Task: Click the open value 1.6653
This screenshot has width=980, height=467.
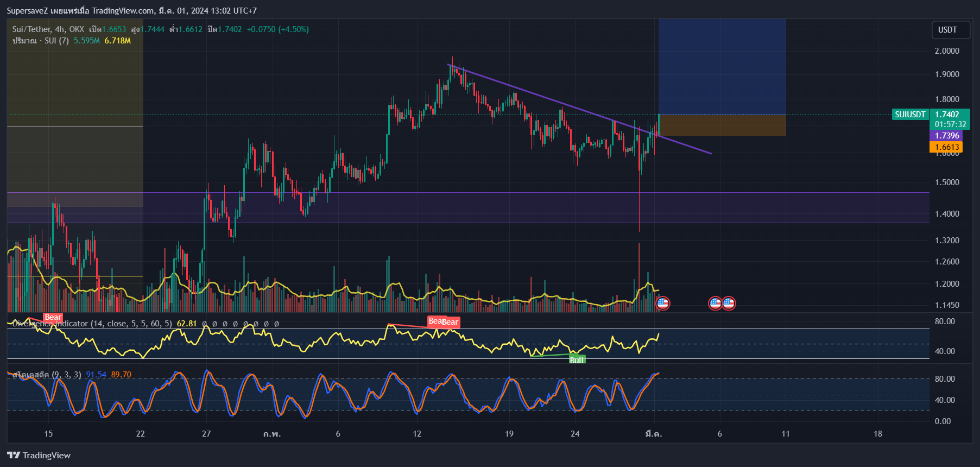Action: [114, 29]
